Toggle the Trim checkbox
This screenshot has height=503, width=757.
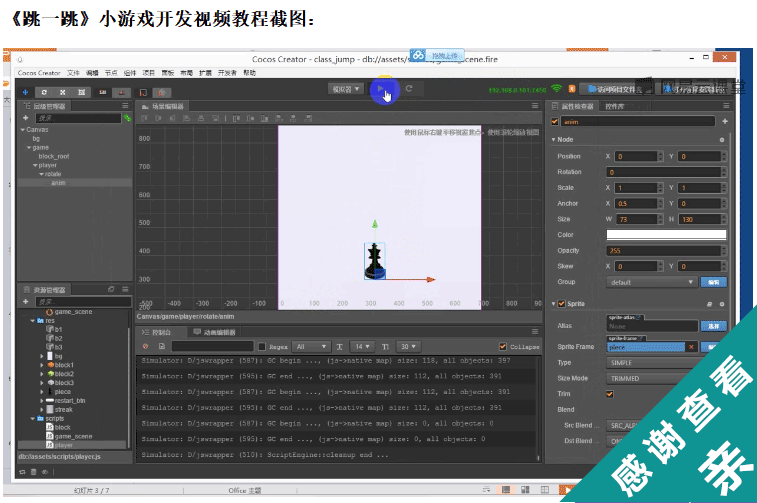tap(610, 394)
